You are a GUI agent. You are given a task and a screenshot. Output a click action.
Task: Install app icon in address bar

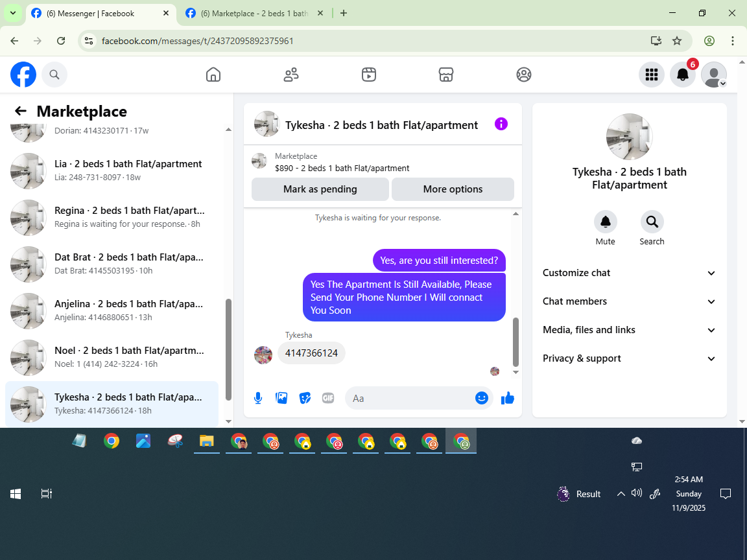point(656,41)
